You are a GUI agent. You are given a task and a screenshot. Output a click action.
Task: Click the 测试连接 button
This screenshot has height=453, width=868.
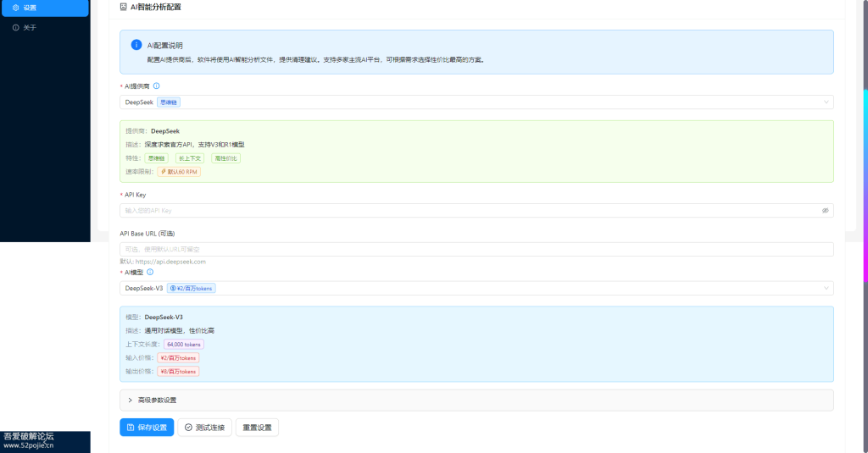point(204,428)
